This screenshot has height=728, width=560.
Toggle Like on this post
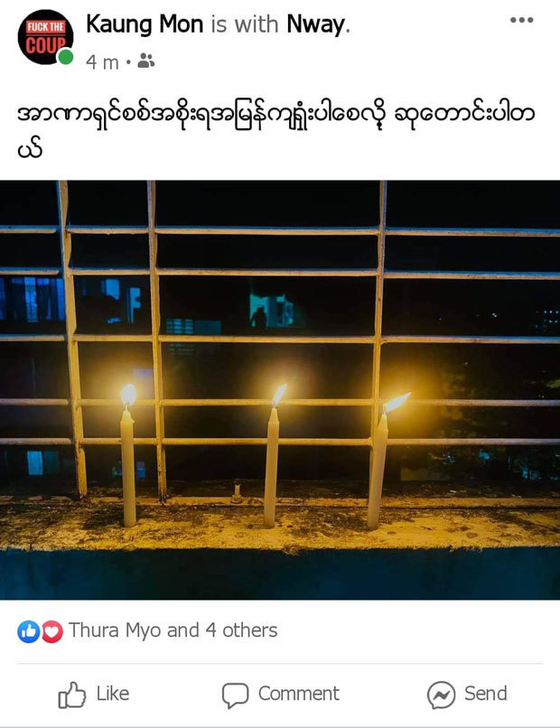tap(94, 695)
